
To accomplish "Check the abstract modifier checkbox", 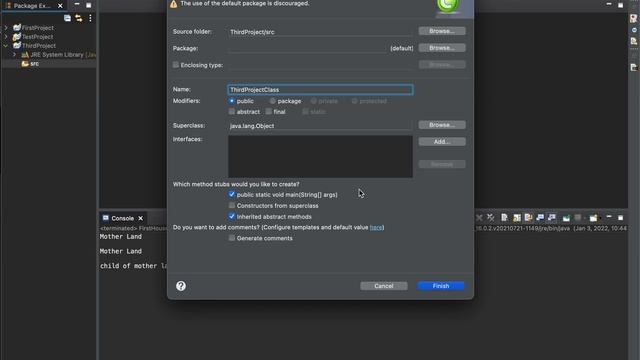I will [x=232, y=111].
